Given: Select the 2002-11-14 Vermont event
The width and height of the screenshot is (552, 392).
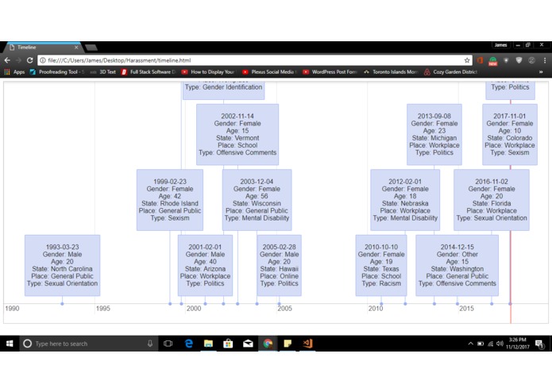Looking at the screenshot, I should (x=237, y=134).
